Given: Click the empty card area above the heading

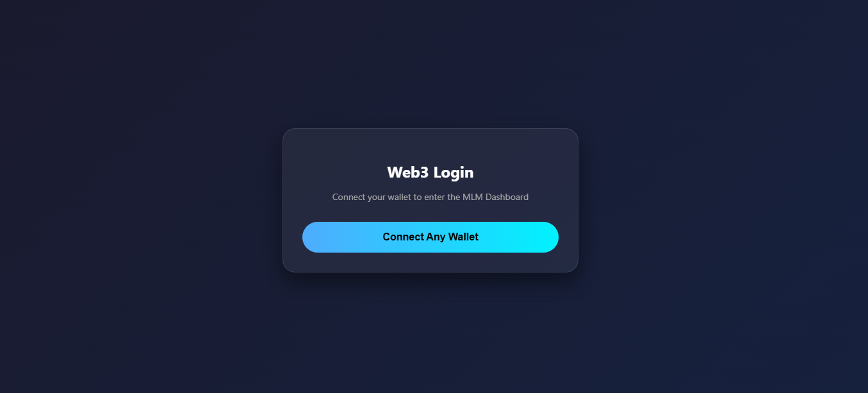Looking at the screenshot, I should [430, 145].
